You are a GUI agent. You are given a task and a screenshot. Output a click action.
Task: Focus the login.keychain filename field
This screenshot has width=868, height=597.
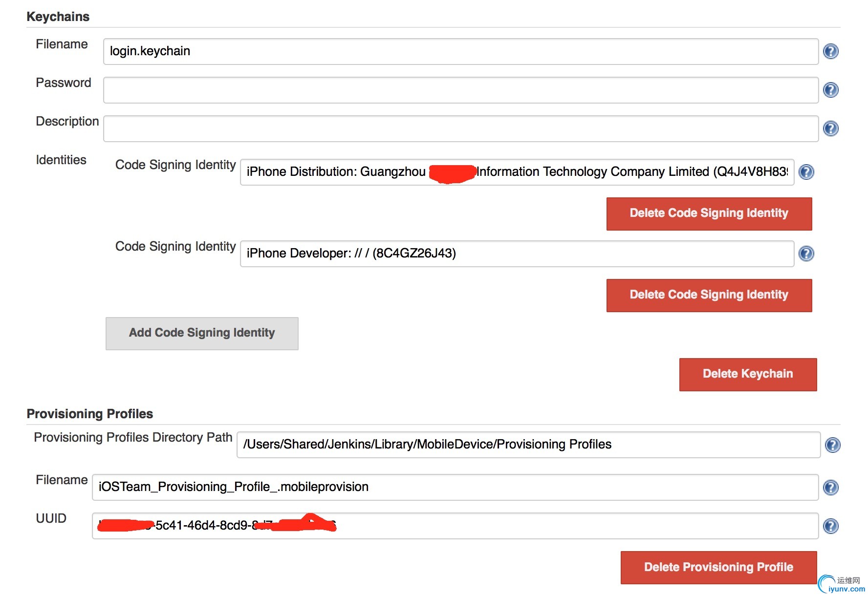pos(461,51)
